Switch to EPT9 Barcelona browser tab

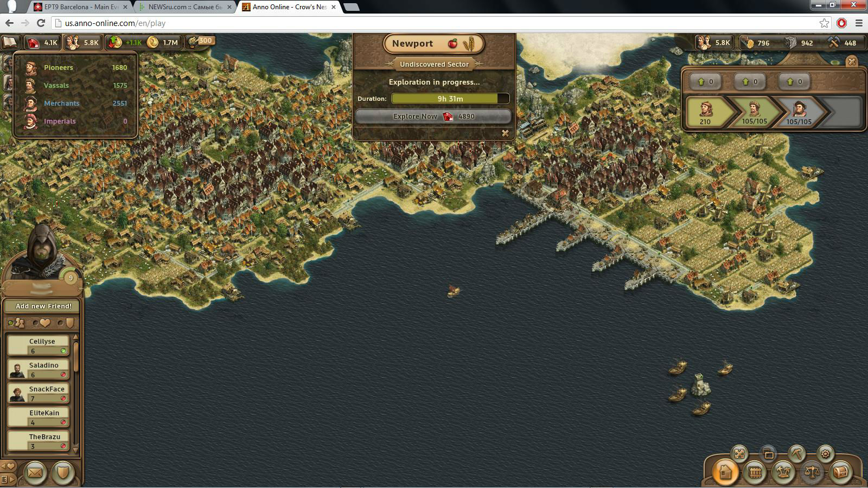81,7
